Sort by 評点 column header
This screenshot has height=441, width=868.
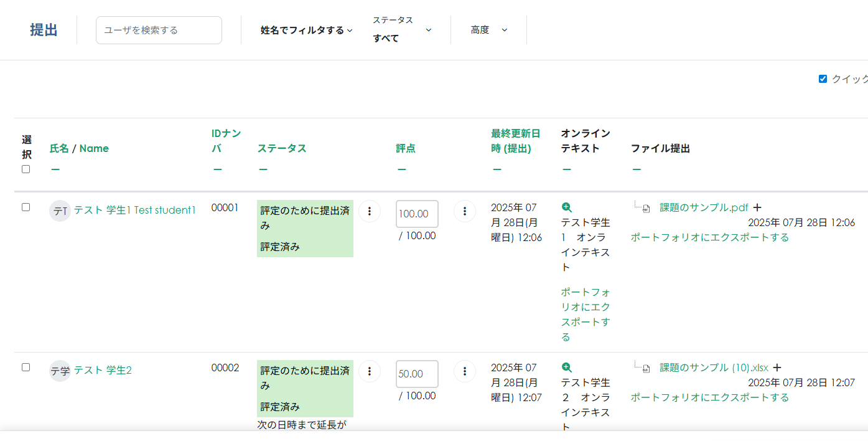pyautogui.click(x=405, y=148)
